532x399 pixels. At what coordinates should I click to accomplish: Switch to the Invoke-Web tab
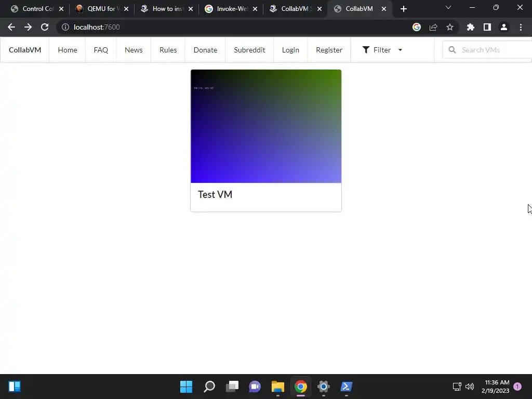coord(231,9)
